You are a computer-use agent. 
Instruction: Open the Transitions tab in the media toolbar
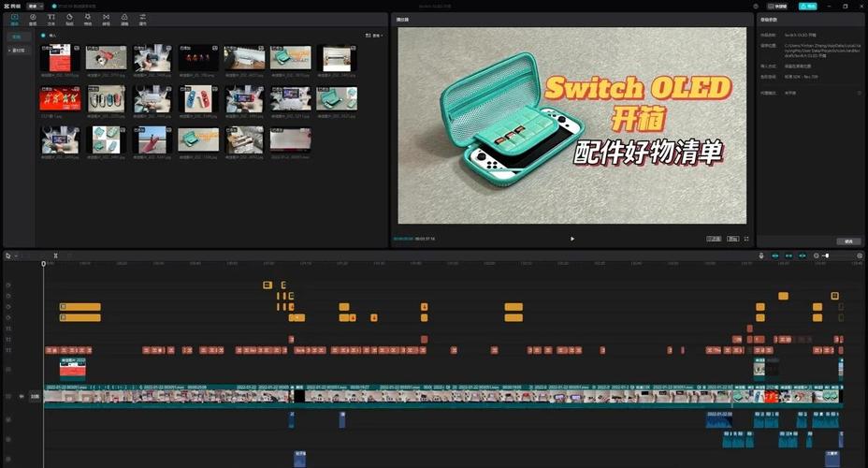pyautogui.click(x=106, y=18)
